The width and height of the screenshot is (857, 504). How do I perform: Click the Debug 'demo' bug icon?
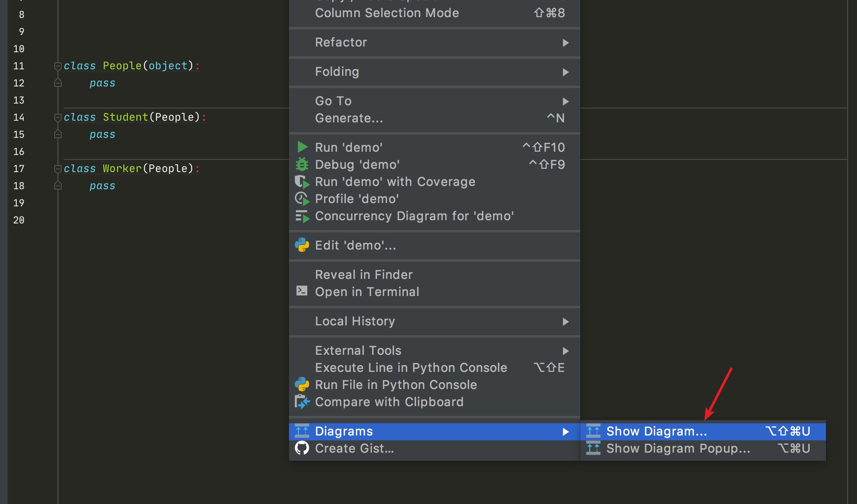coord(302,164)
